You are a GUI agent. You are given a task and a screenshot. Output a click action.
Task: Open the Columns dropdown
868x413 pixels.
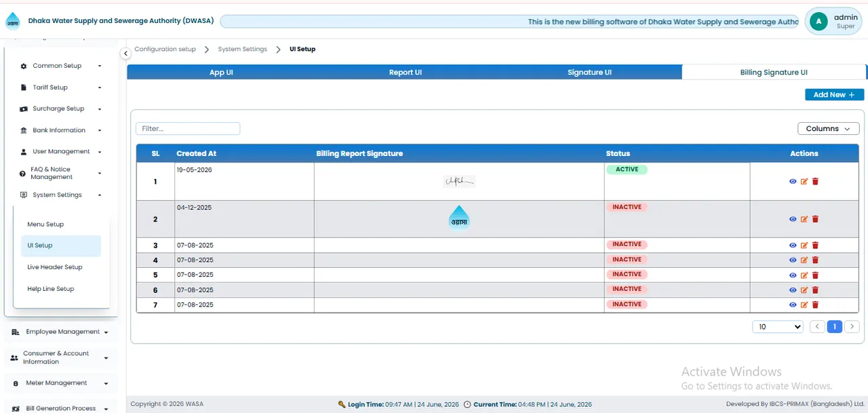point(828,129)
